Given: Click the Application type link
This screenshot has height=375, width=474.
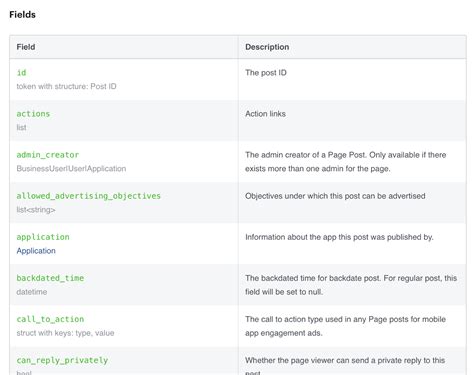Looking at the screenshot, I should (36, 251).
